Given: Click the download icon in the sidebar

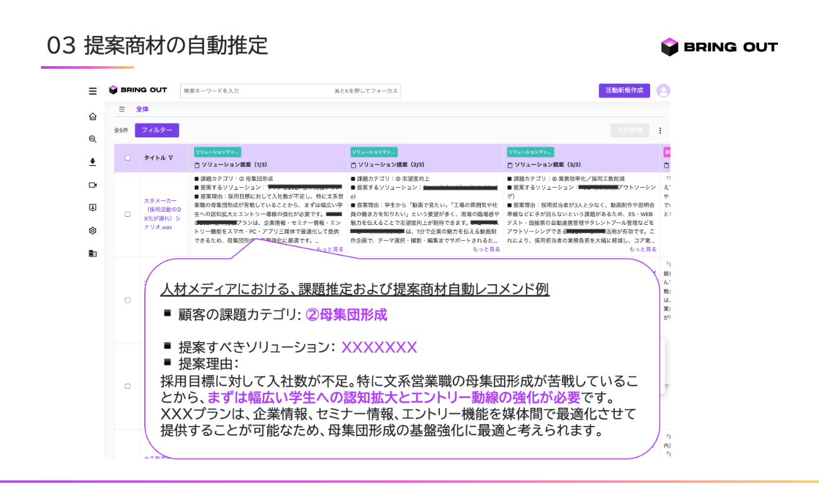Looking at the screenshot, I should (x=93, y=162).
